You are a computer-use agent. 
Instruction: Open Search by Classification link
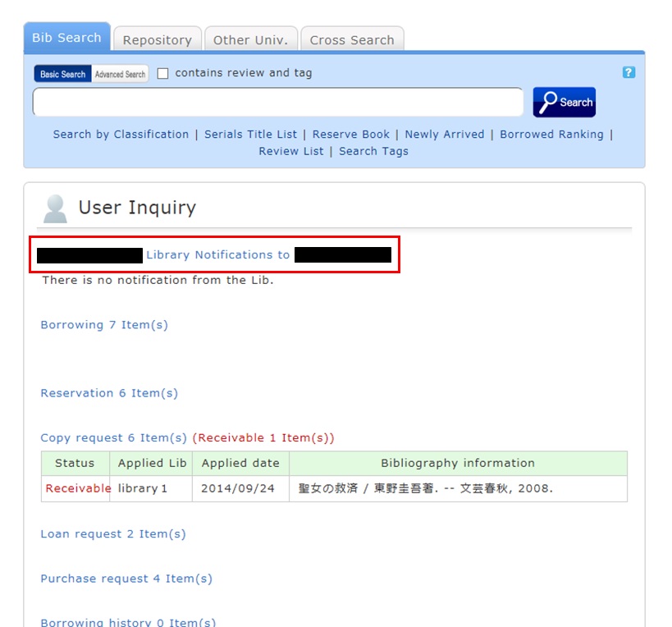click(x=121, y=135)
